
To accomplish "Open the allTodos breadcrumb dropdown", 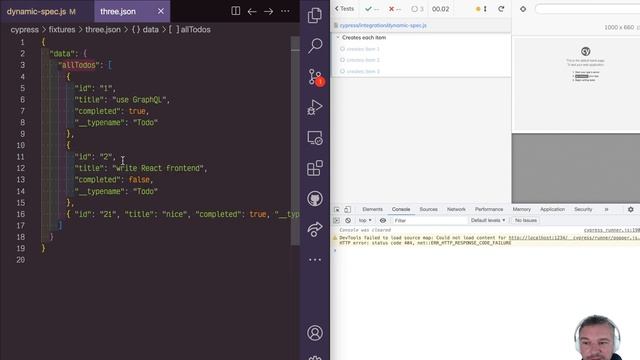I will click(190, 29).
